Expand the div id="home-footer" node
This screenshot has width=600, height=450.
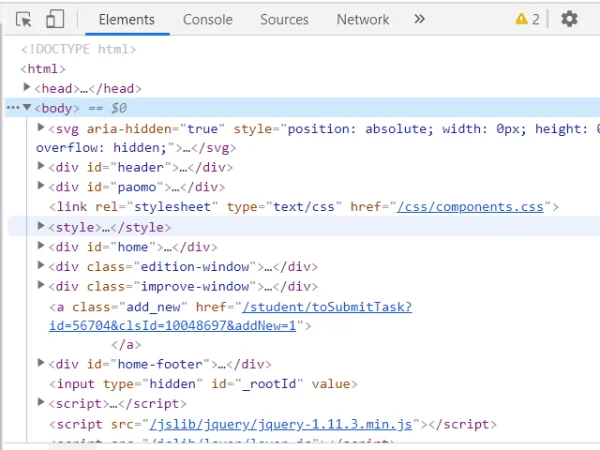point(41,364)
